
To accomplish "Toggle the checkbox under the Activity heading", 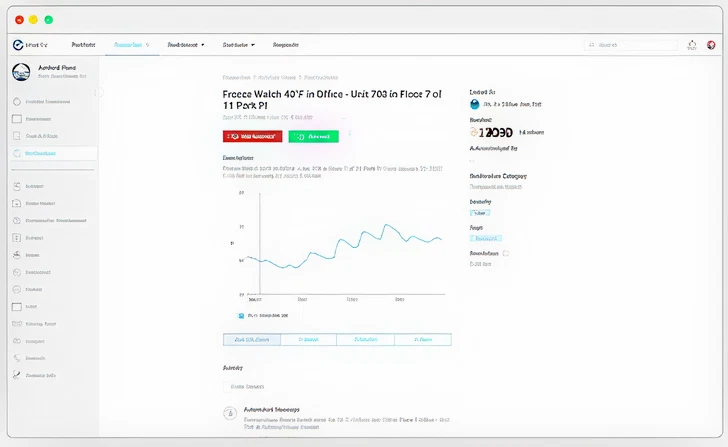I will coord(224,385).
